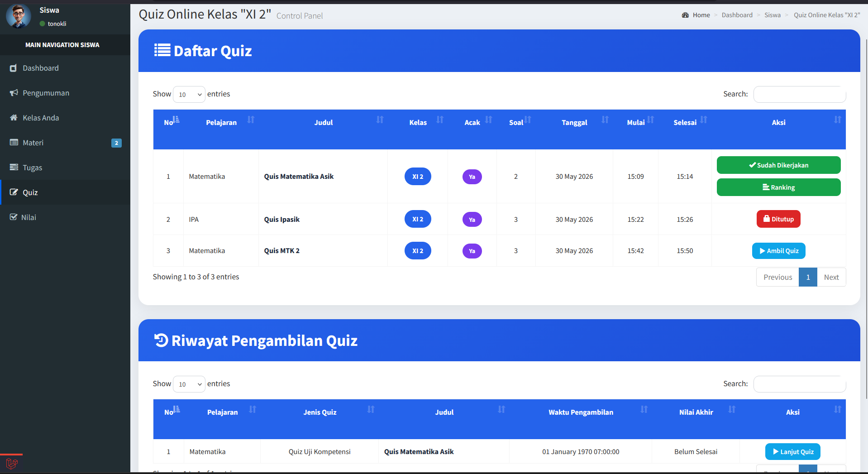Focus the Daftar Quiz search field
This screenshot has width=868, height=474.
(800, 94)
